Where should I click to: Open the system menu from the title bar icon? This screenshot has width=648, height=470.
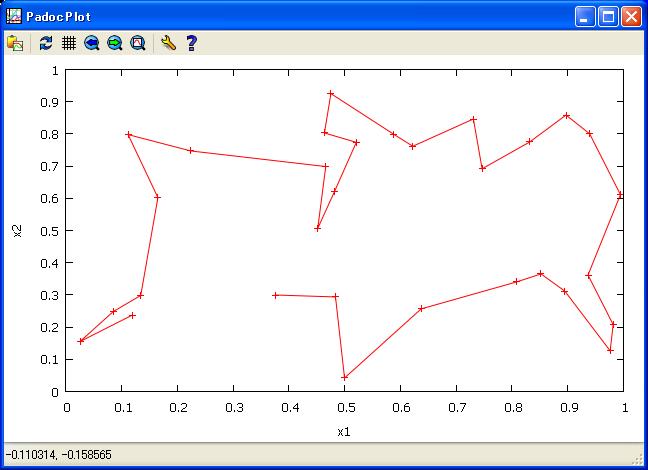pos(14,16)
